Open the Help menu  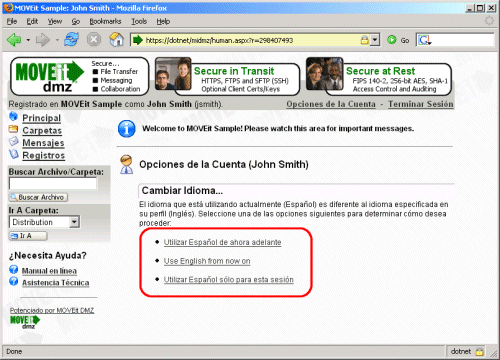(x=163, y=21)
